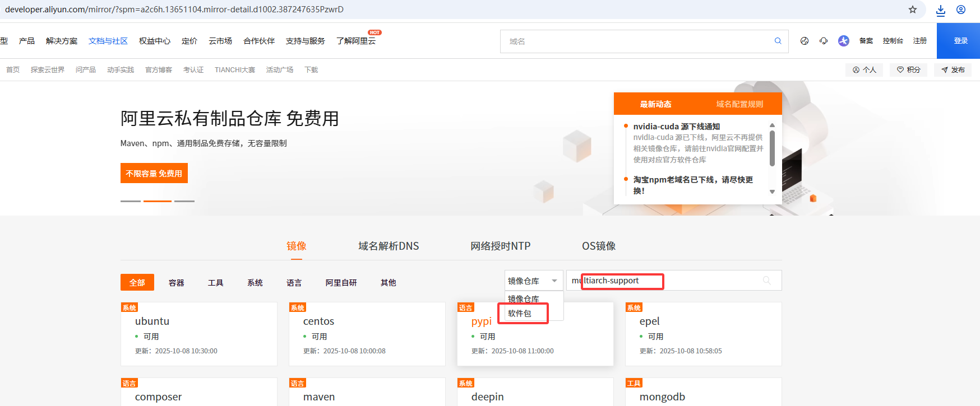Open the 积分 points button
The width and height of the screenshot is (980, 406).
point(908,70)
